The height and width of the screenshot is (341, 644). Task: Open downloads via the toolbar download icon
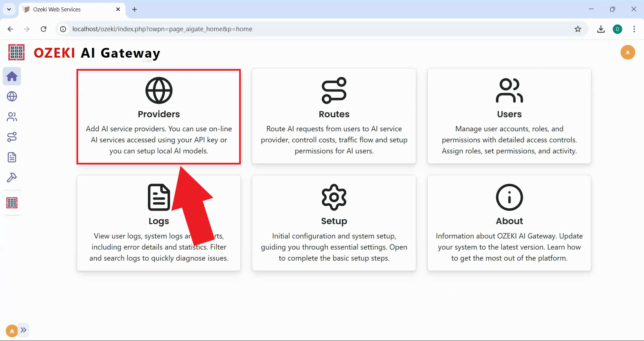[601, 29]
